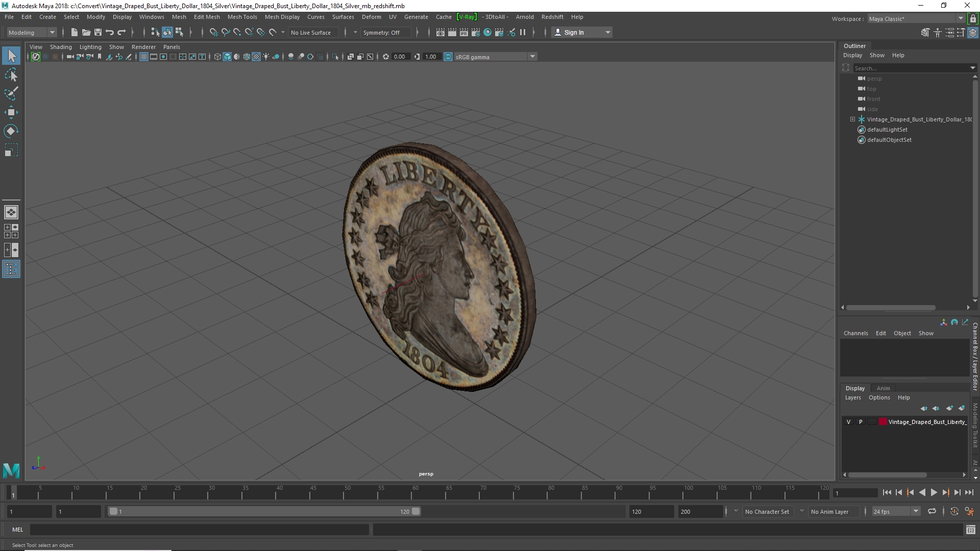
Task: Toggle auto keyframe
Action: (x=954, y=511)
